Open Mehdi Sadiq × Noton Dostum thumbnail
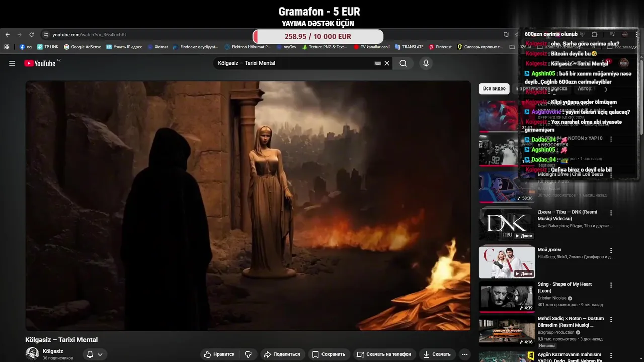This screenshot has width=644, height=362. pos(507,331)
